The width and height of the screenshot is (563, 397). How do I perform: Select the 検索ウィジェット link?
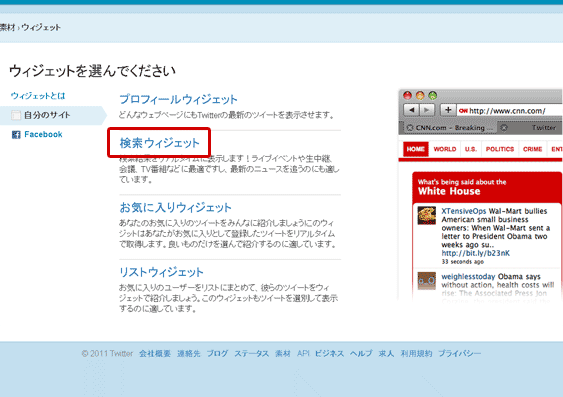coord(159,143)
